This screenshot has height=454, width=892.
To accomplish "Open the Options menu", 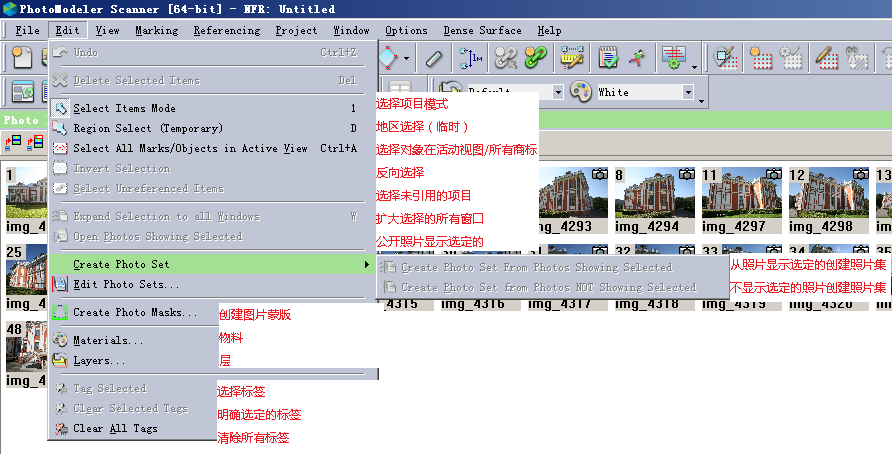I will click(x=406, y=30).
